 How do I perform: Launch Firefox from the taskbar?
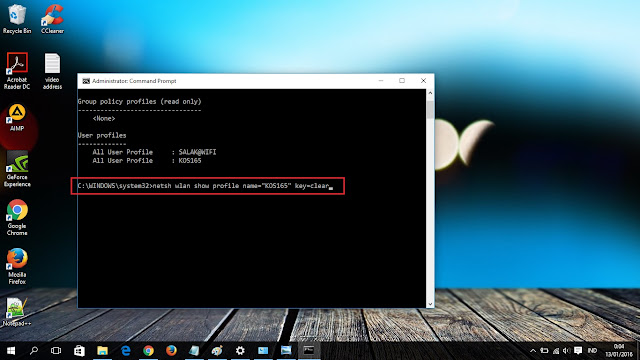coord(171,351)
